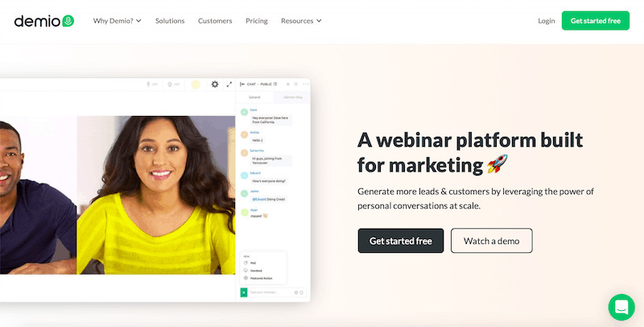Image resolution: width=644 pixels, height=327 pixels.
Task: Click the dark Get started free button
Action: point(400,241)
